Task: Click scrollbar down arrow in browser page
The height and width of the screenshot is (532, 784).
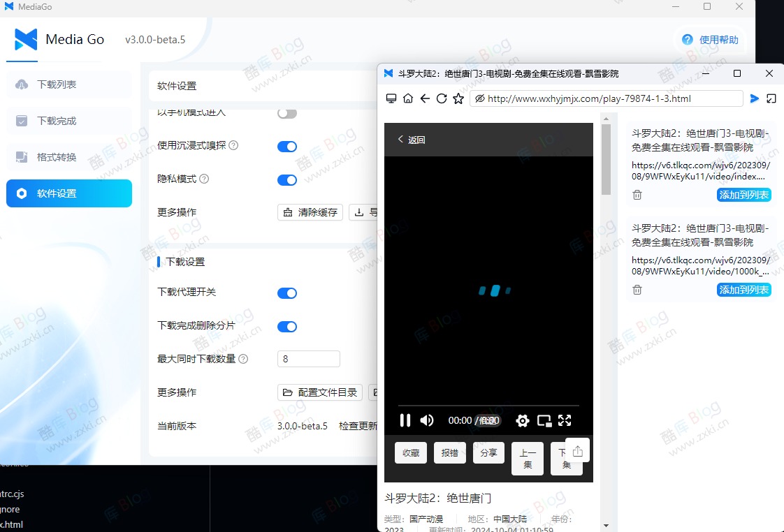Action: [606, 526]
